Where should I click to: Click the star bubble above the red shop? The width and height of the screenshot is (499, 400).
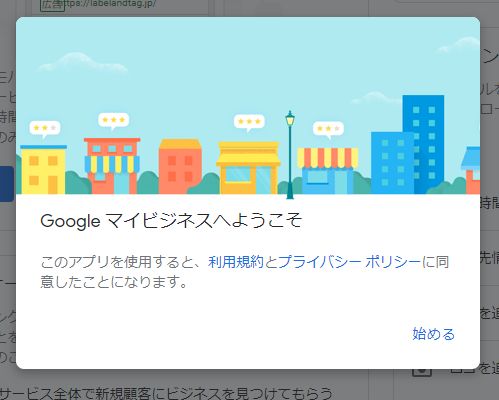(x=114, y=120)
